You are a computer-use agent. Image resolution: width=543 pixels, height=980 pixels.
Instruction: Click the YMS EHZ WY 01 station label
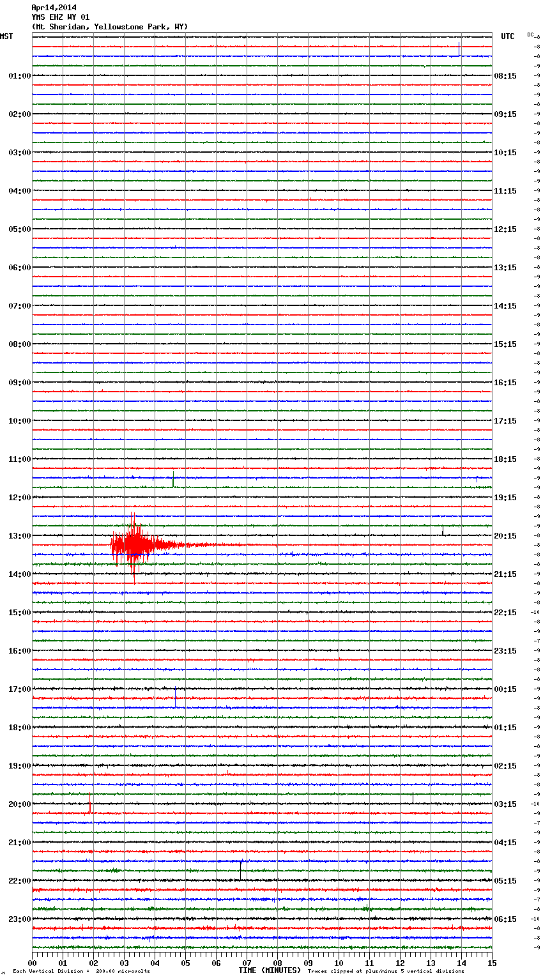coord(61,17)
